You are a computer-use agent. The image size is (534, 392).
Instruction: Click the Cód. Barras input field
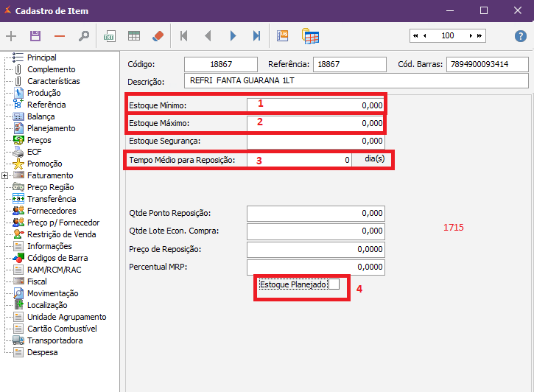tap(488, 64)
